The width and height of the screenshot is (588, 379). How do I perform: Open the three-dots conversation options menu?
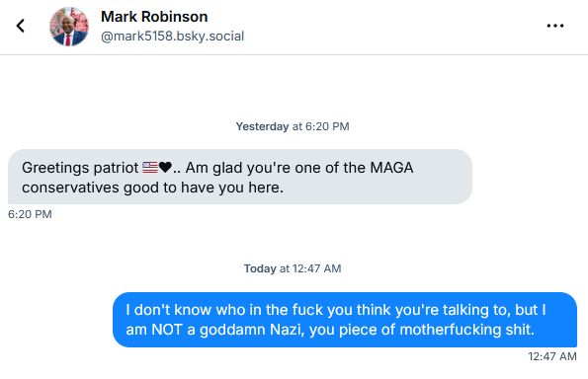pos(555,26)
